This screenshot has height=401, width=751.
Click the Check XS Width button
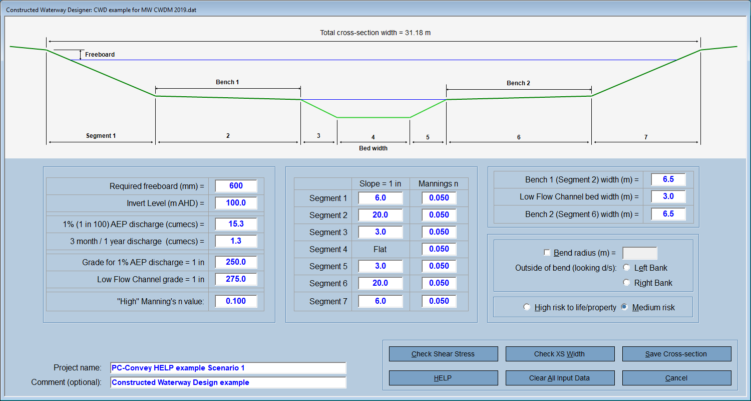560,354
